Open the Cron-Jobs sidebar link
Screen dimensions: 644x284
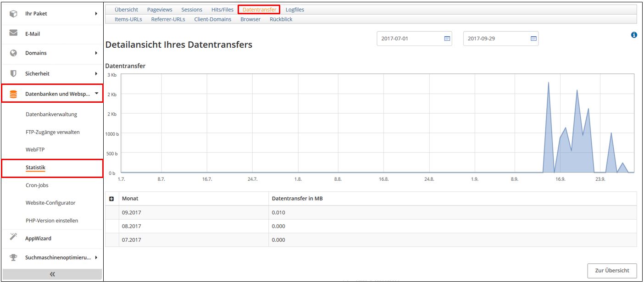pos(37,185)
